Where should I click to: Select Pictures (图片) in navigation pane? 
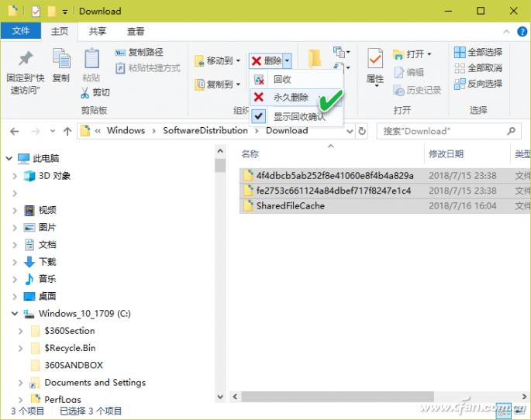[x=47, y=227]
